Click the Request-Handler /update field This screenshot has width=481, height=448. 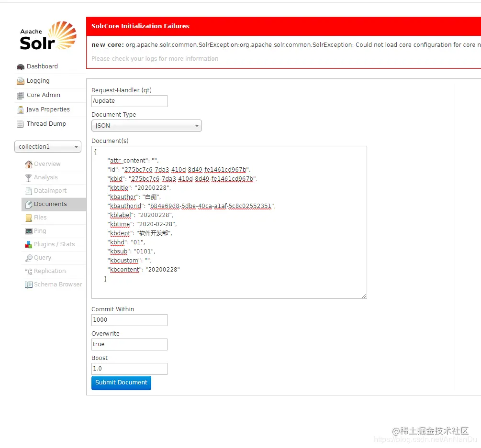(129, 101)
